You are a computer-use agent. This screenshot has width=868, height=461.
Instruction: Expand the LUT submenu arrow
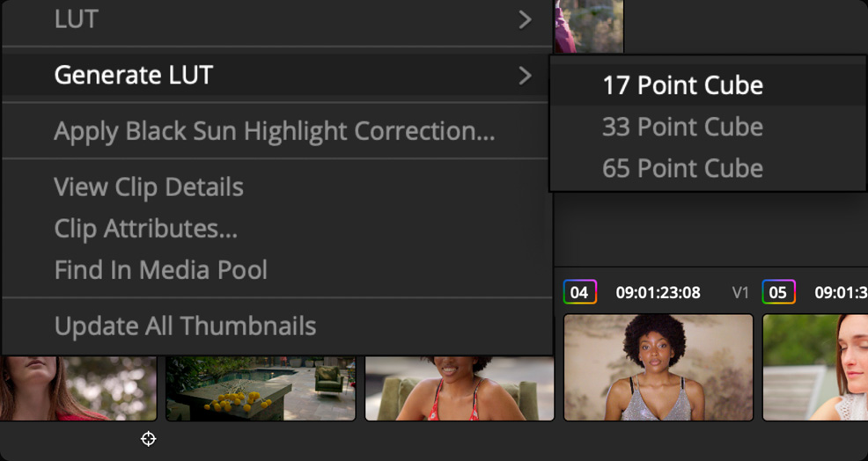pos(525,19)
